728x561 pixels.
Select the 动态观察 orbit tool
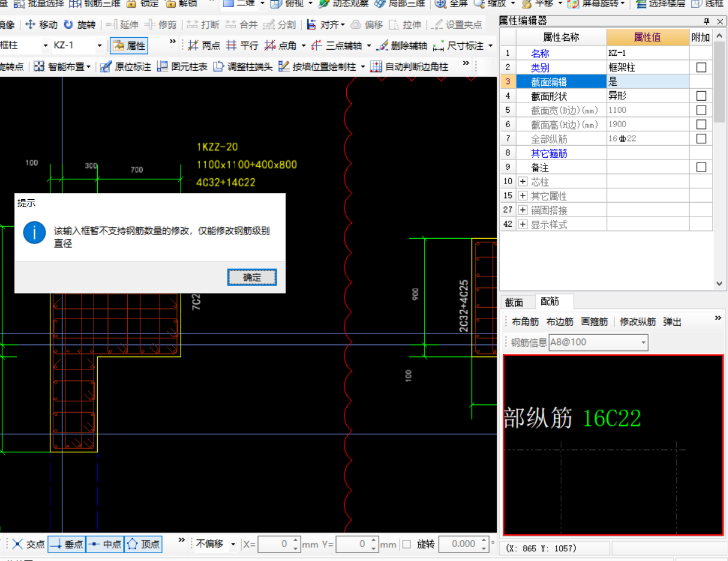343,4
